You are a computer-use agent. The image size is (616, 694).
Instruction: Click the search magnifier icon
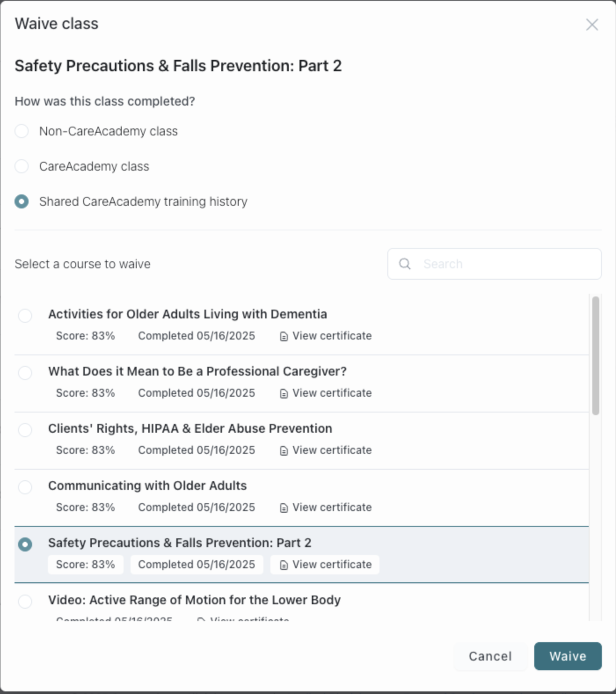(405, 264)
